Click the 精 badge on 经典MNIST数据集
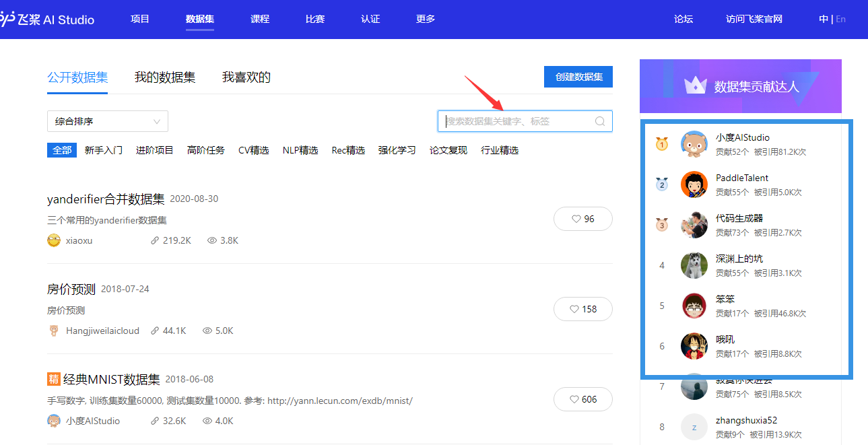Viewport: 868px width, 445px height. 54,379
